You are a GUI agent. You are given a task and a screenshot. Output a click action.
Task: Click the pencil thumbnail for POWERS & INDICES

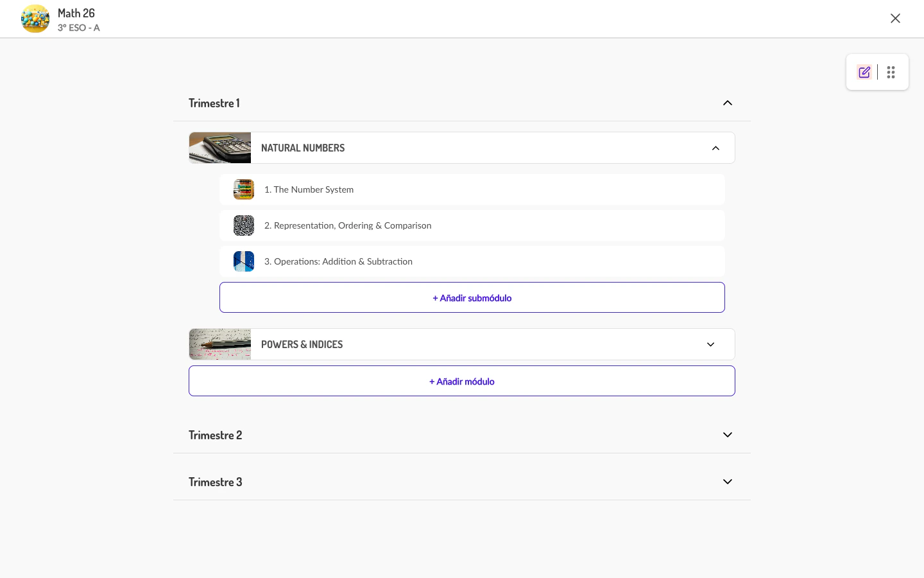coord(220,344)
